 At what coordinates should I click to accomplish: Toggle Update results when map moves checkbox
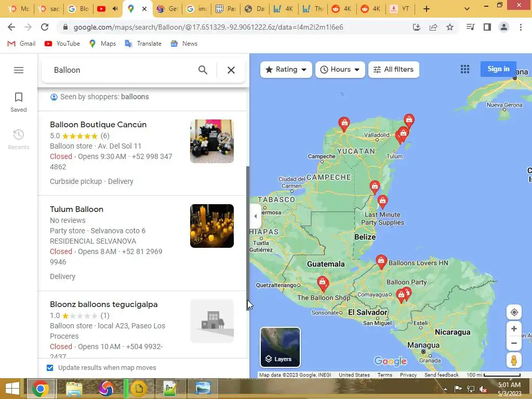tap(50, 368)
